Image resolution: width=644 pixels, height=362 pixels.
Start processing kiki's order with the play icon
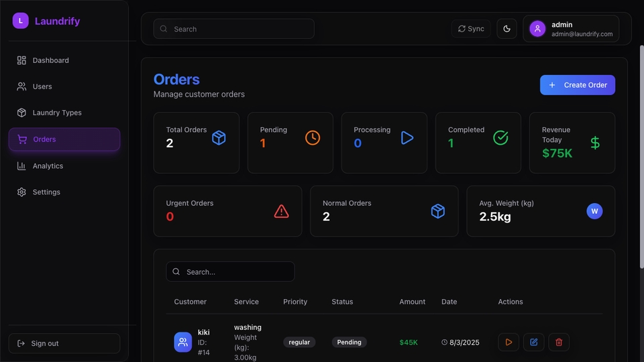[x=508, y=342]
